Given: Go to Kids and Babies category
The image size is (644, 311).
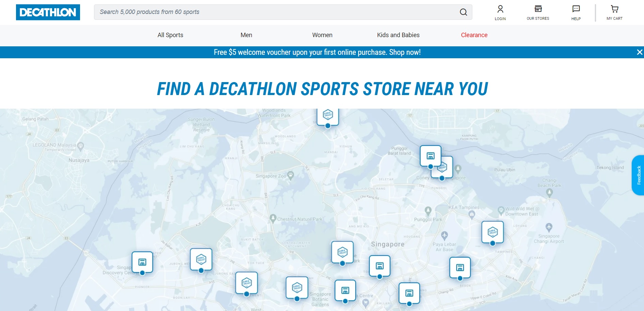Looking at the screenshot, I should pyautogui.click(x=398, y=35).
